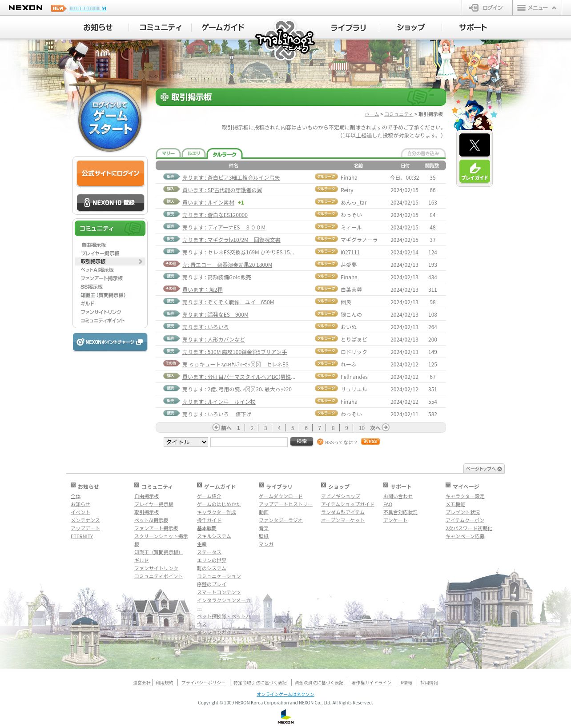Open サポート main menu
571x728 pixels.
coord(473,28)
